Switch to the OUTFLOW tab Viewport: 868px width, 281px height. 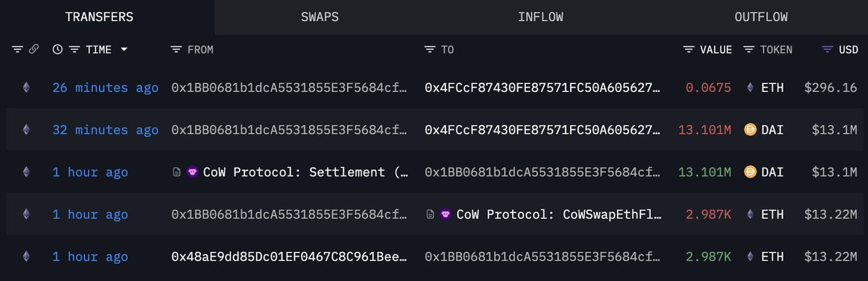click(761, 17)
